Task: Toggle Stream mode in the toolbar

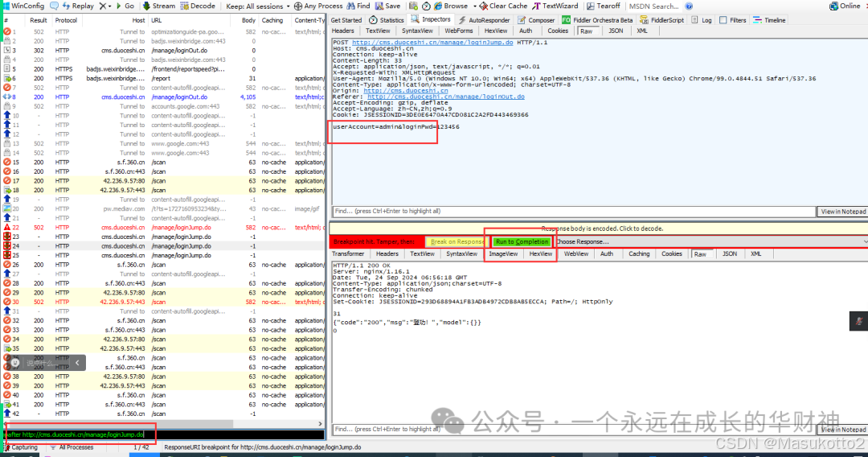Action: [159, 6]
